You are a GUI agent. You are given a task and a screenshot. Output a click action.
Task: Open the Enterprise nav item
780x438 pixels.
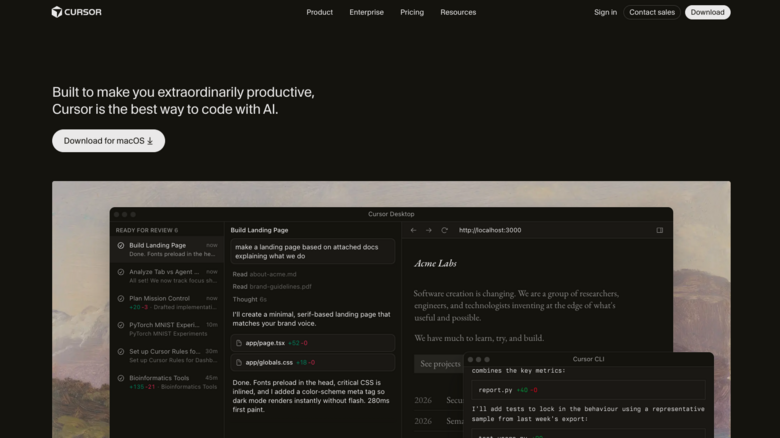pos(366,12)
